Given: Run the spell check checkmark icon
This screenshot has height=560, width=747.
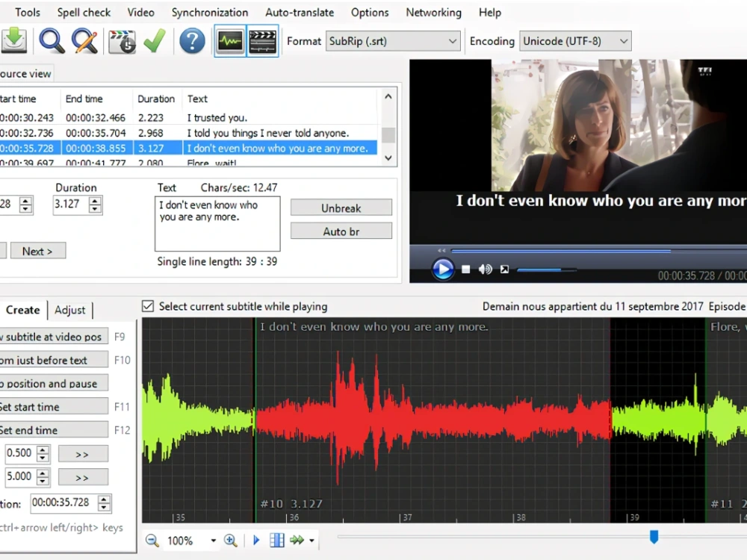Looking at the screenshot, I should (x=155, y=41).
